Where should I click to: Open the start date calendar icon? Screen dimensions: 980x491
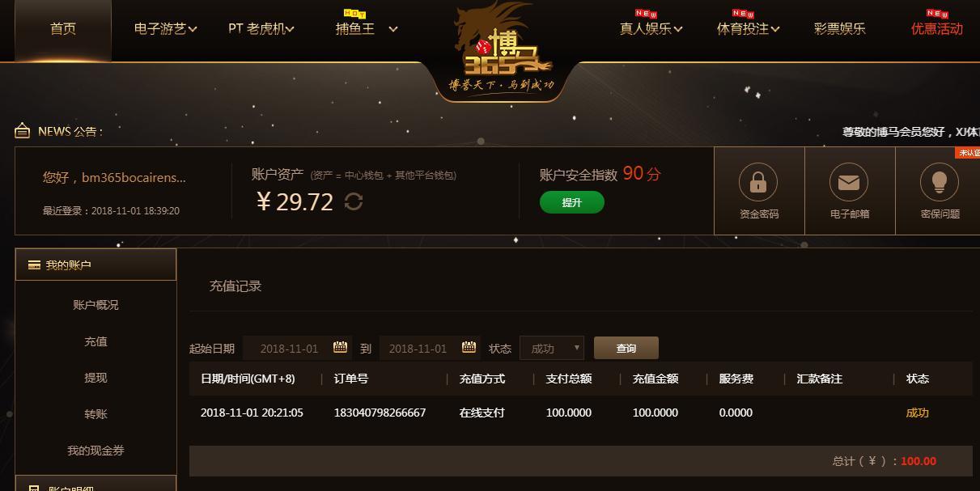340,348
